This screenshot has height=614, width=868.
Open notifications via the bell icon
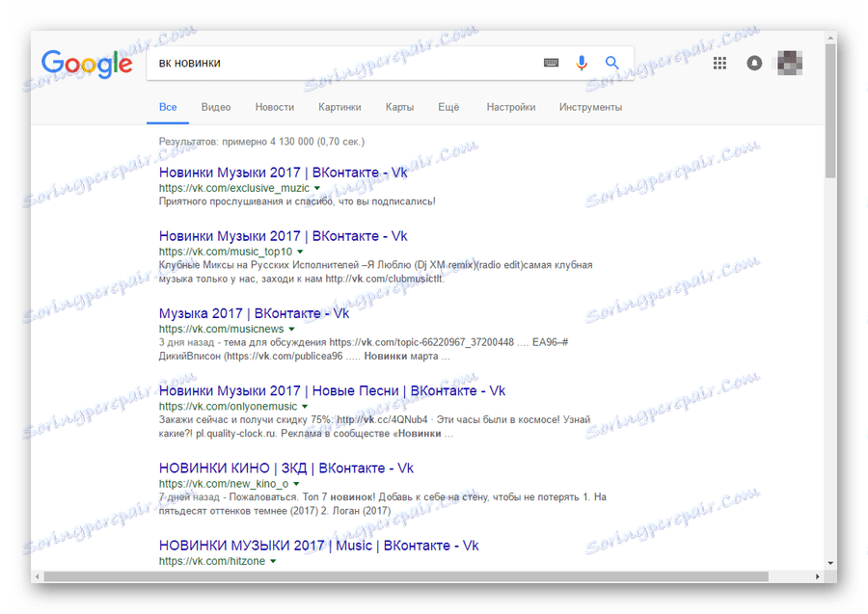(753, 62)
